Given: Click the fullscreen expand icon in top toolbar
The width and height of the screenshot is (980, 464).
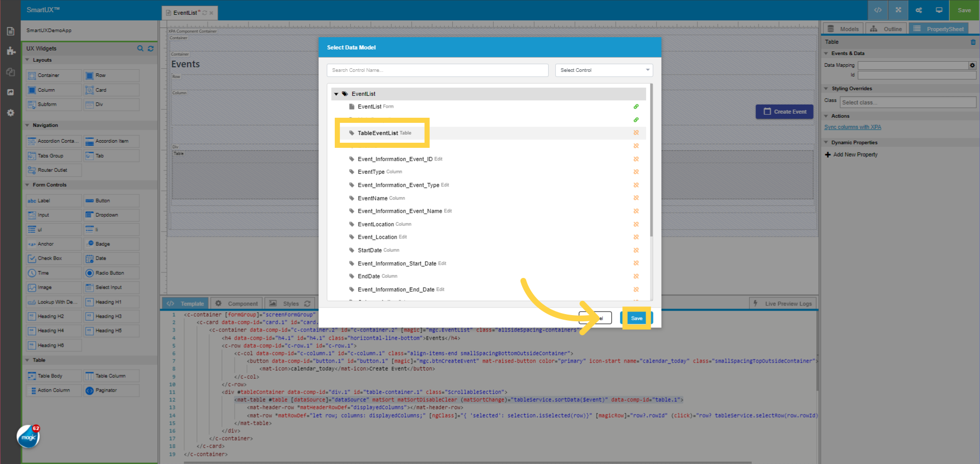Looking at the screenshot, I should (898, 10).
